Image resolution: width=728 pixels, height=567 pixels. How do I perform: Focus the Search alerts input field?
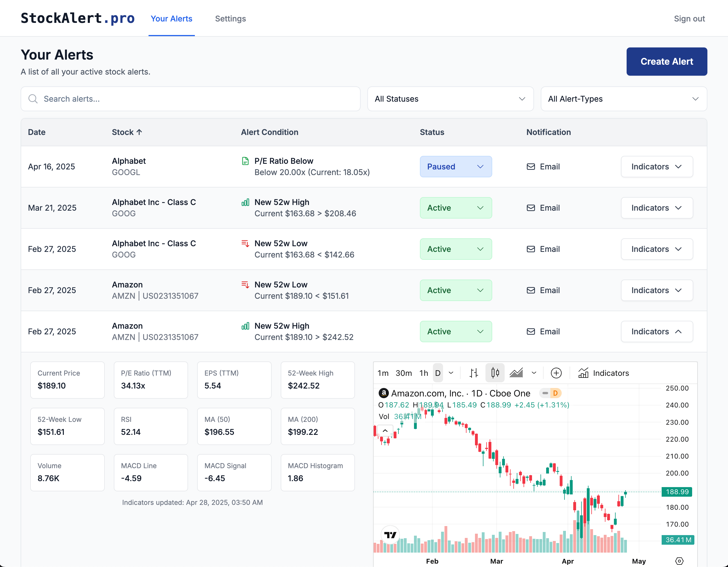click(x=190, y=99)
